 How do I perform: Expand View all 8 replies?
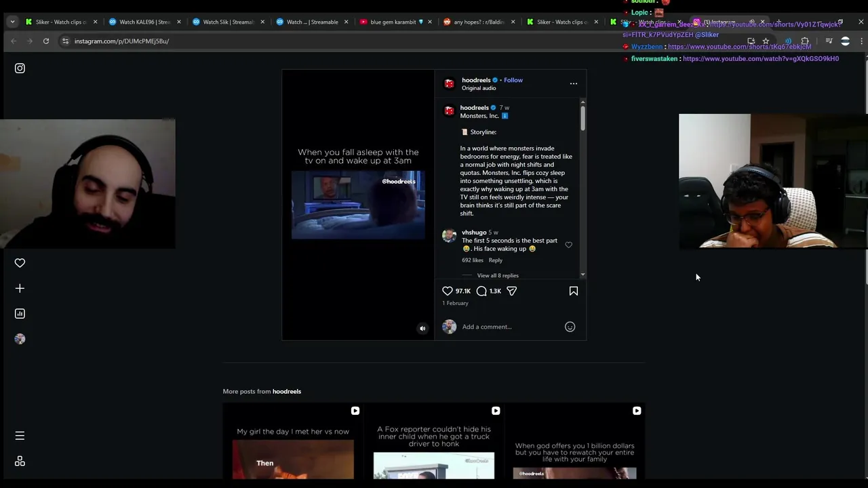(x=498, y=276)
